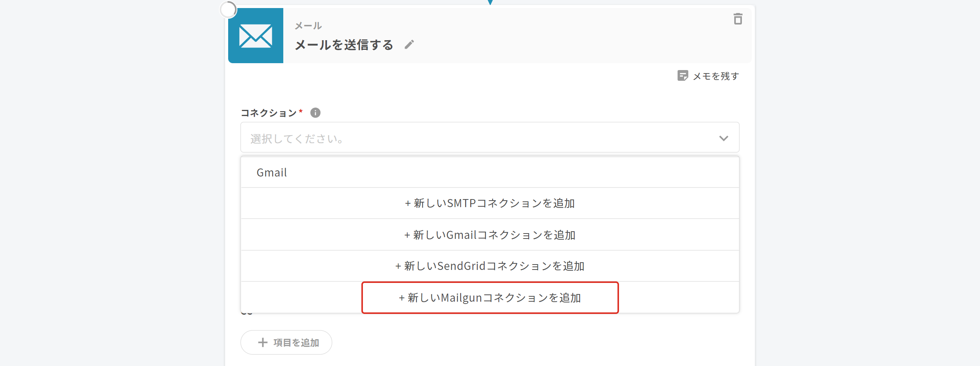
Task: Choose 新しいSMTPコネクションを追加
Action: tap(490, 203)
